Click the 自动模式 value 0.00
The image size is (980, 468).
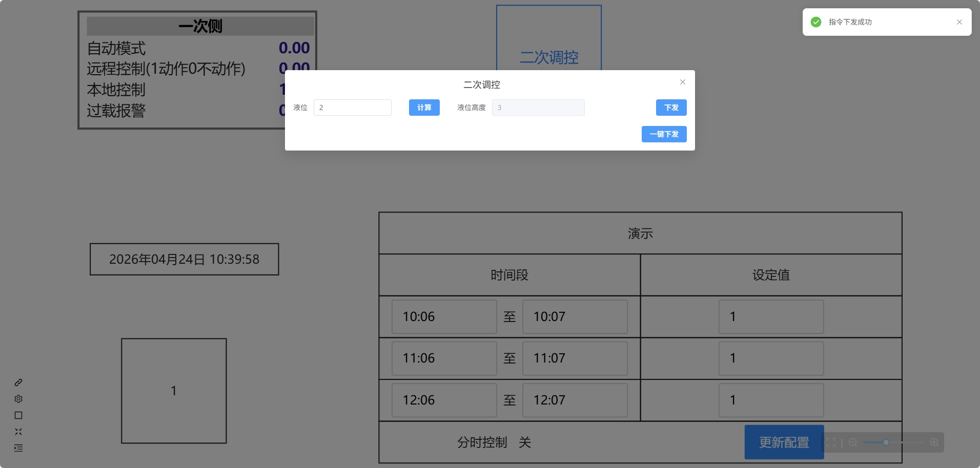pyautogui.click(x=294, y=48)
